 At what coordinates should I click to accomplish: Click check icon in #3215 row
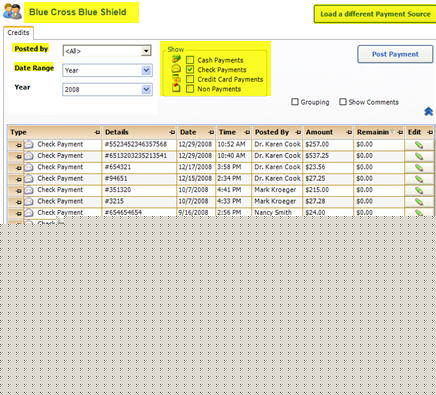(29, 201)
